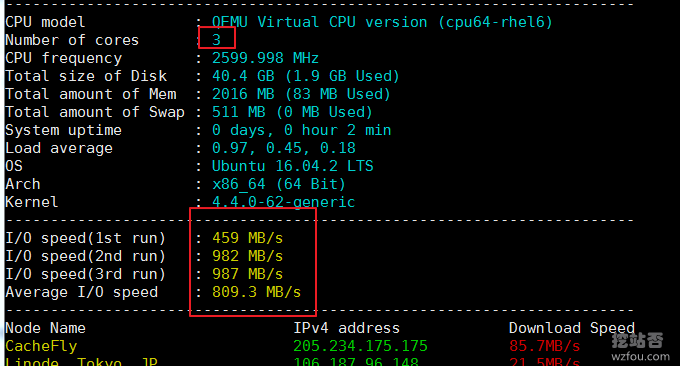680x366 pixels.
Task: Click the 'Average I/O speed' label
Action: click(82, 292)
